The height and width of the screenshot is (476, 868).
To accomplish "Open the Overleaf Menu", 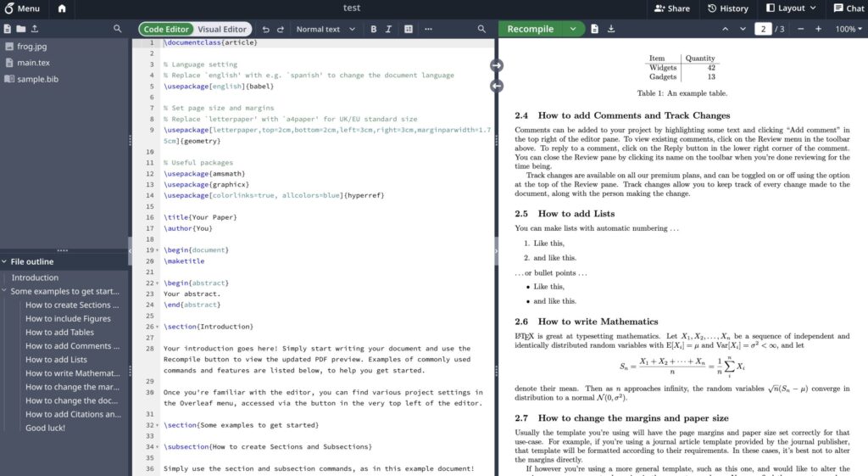I will pyautogui.click(x=22, y=8).
